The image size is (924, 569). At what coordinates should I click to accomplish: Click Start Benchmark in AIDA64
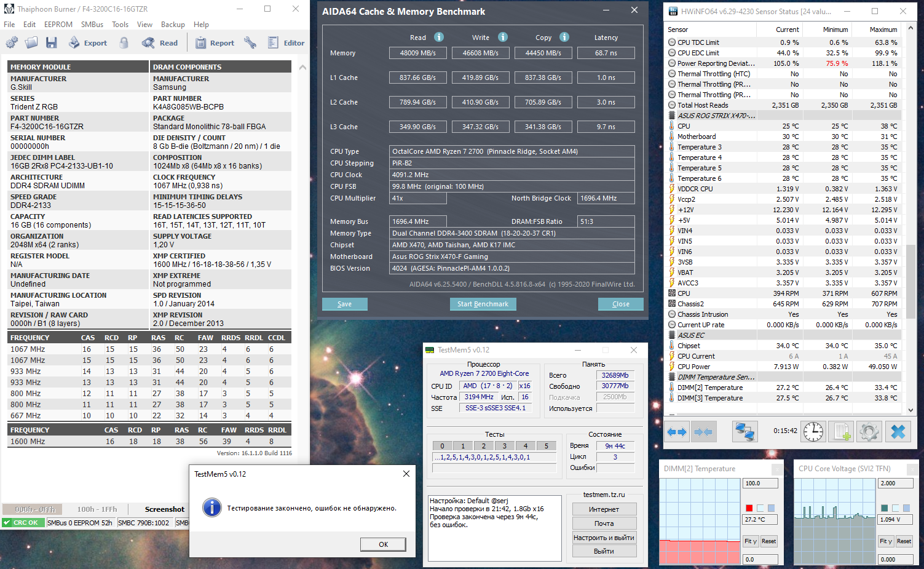coord(483,304)
